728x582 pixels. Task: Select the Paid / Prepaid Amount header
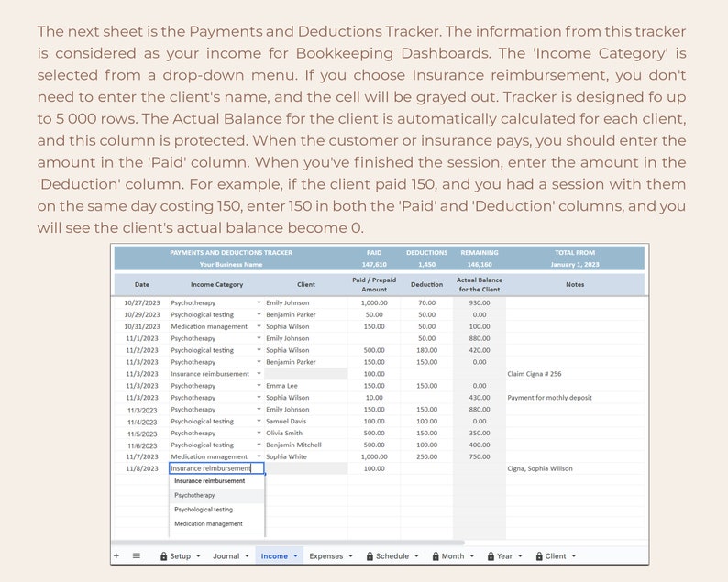click(374, 284)
